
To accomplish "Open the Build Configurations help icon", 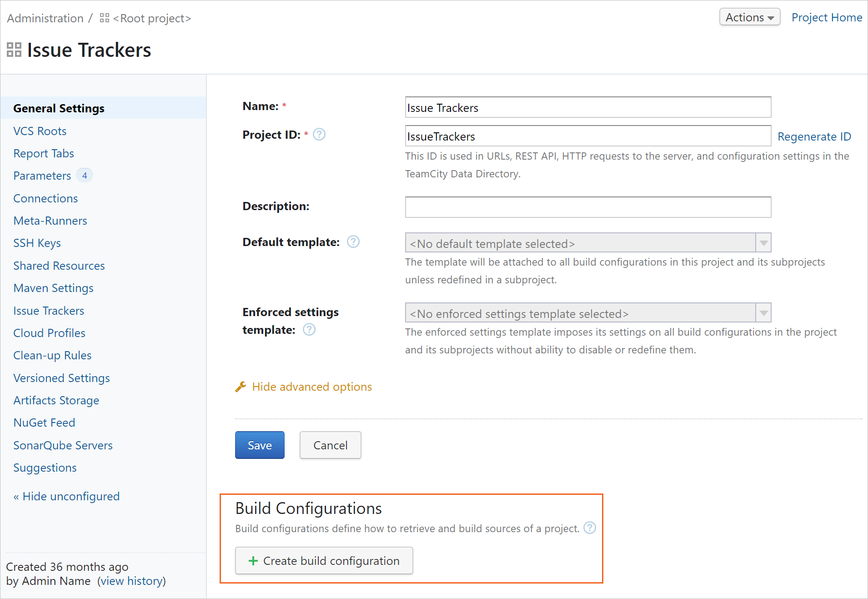I will [590, 528].
